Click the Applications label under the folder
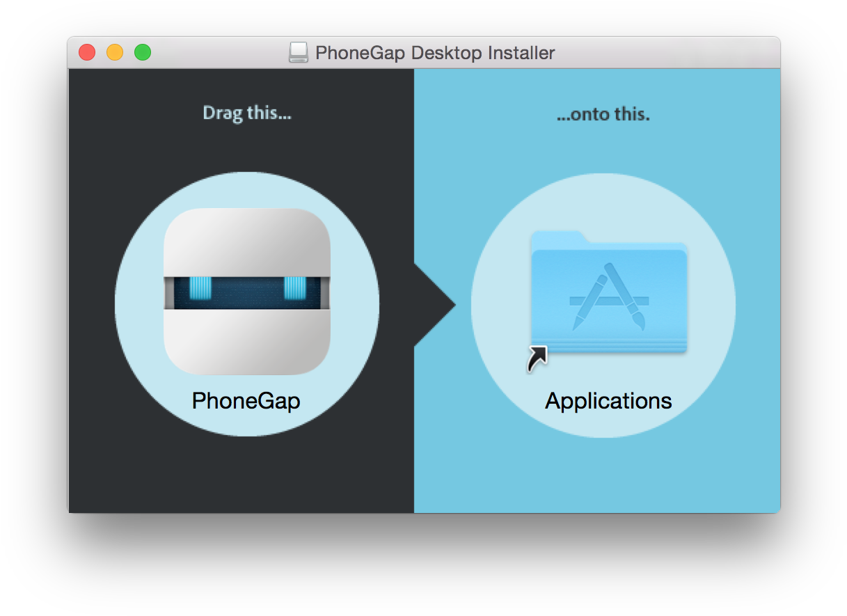This screenshot has width=847, height=616. pos(608,401)
